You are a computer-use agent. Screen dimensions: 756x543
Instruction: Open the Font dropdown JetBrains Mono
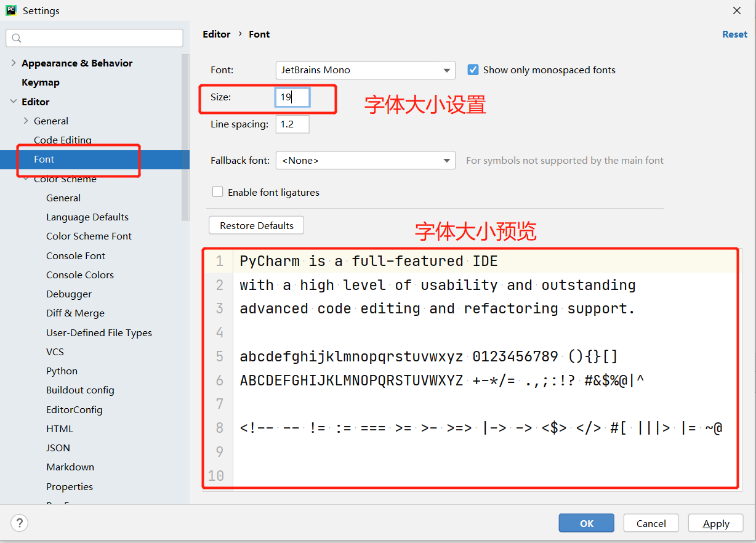click(366, 70)
